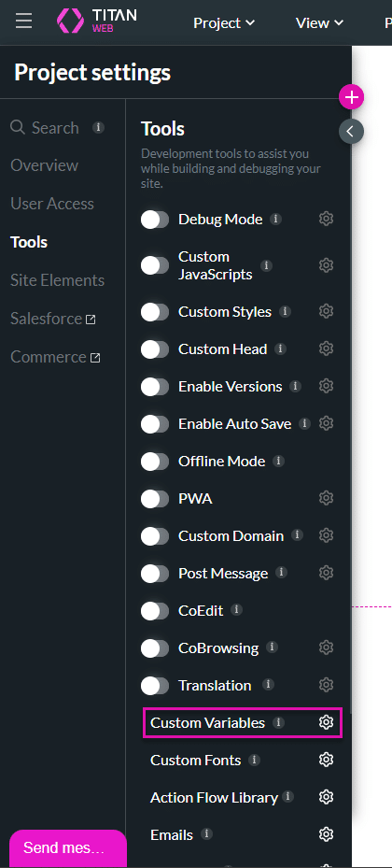
Task: Go to User Access settings
Action: click(x=52, y=203)
